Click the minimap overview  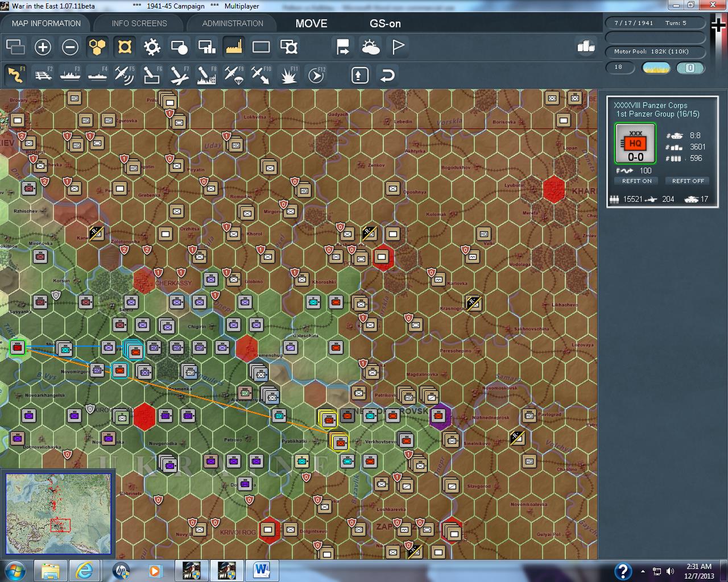point(58,514)
